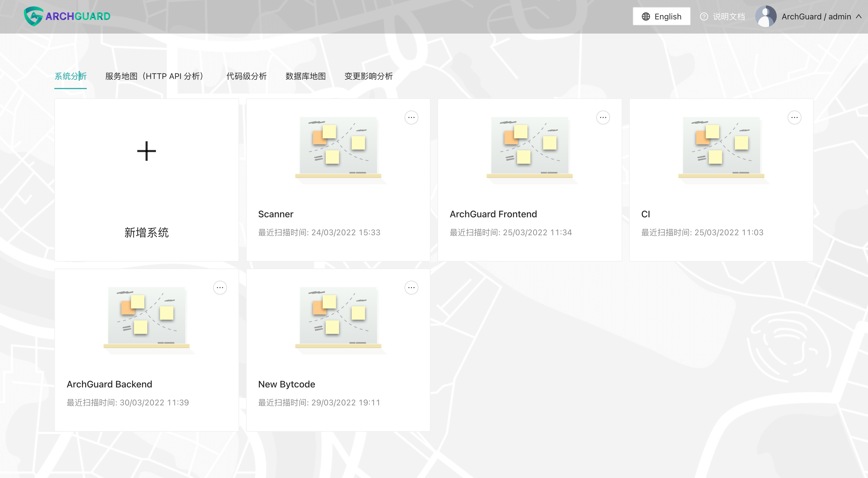
Task: Switch to 服务地图 (HTTP API 分析) tab
Action: coord(155,76)
